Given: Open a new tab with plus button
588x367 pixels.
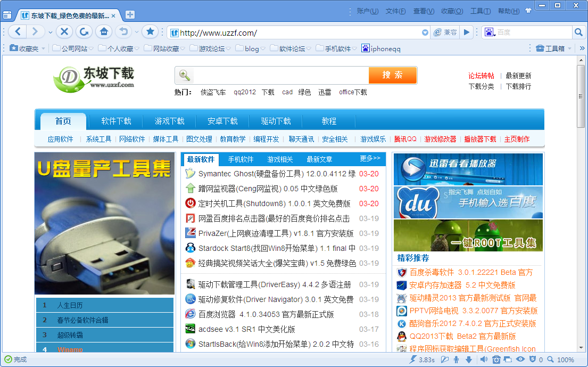Looking at the screenshot, I should 130,15.
